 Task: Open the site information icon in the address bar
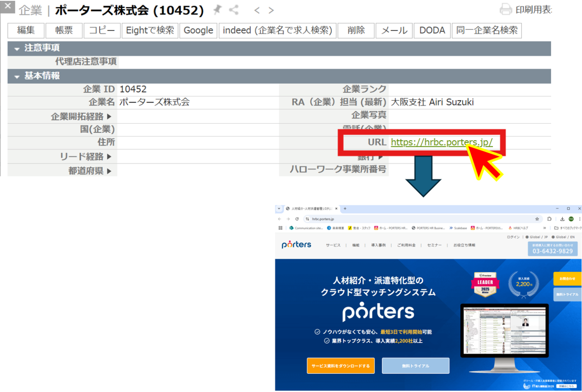pos(307,219)
